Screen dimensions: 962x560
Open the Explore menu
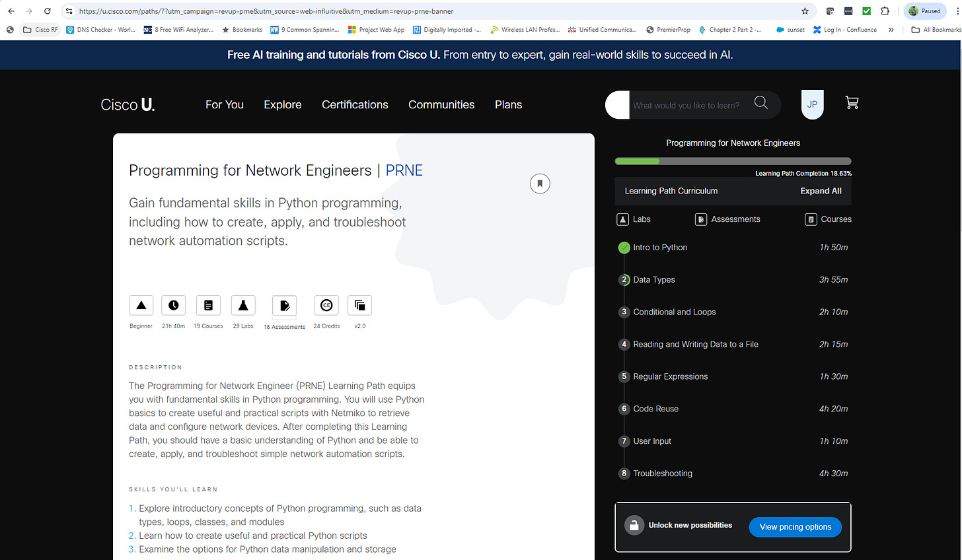(x=283, y=104)
